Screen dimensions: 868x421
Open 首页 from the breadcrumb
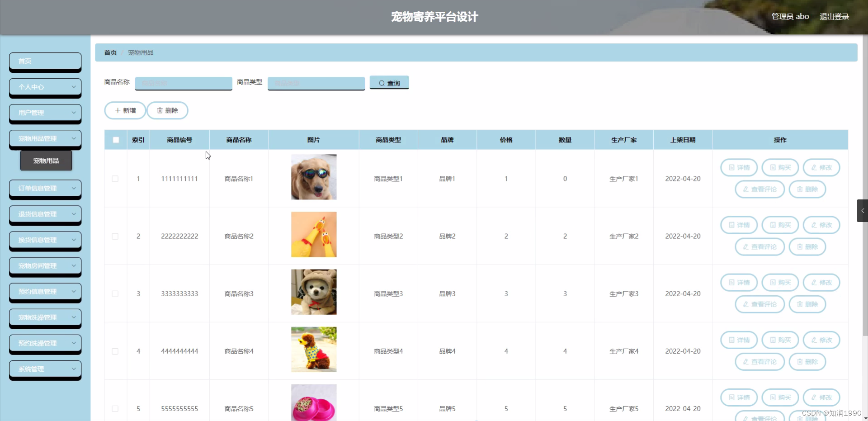(x=110, y=52)
